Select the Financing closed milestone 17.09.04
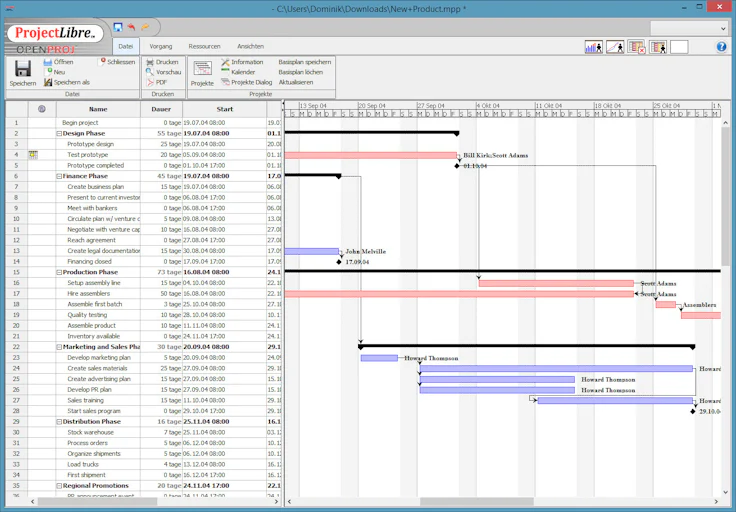736x512 pixels. [x=339, y=262]
